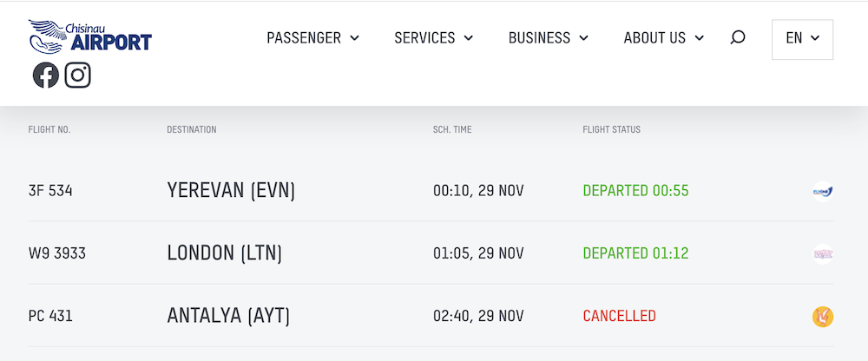This screenshot has height=361, width=868.
Task: Select the Antalya (AYT) destination
Action: (x=227, y=317)
